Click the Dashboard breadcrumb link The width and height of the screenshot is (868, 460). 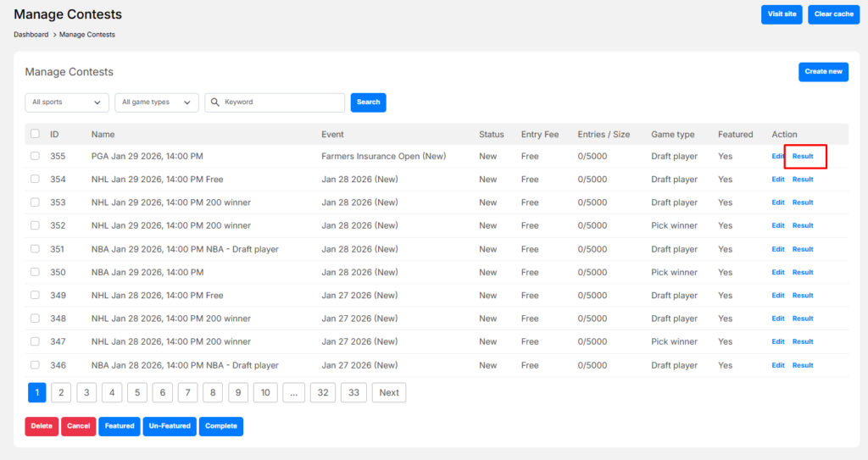click(x=31, y=35)
